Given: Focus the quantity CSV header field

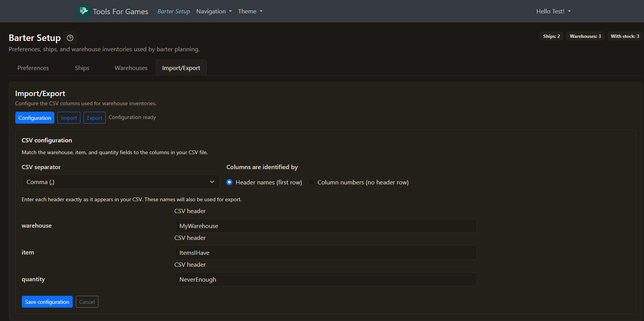Looking at the screenshot, I should click(325, 279).
